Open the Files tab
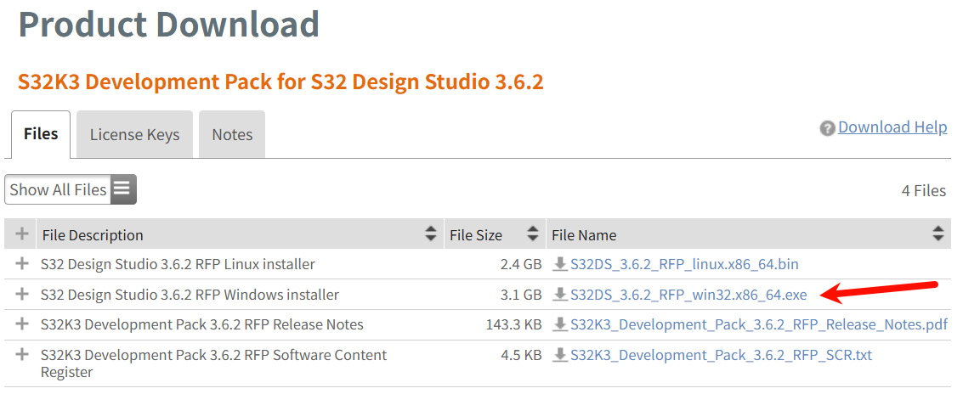 coord(41,134)
